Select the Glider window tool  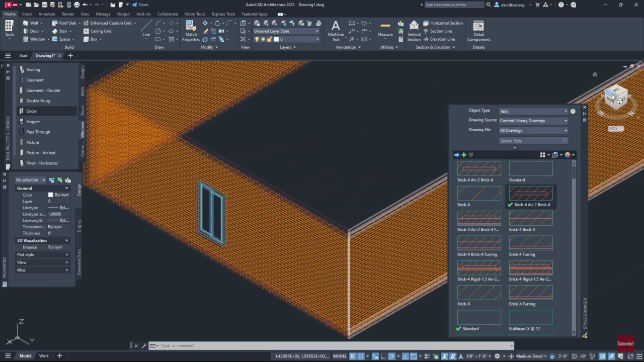[x=32, y=111]
